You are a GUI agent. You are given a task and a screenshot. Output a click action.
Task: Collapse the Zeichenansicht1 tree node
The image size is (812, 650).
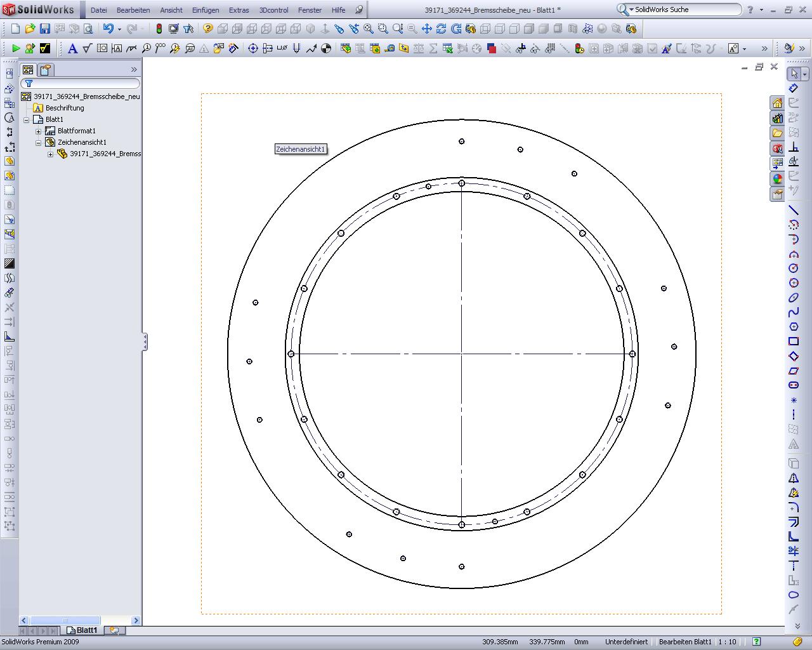coord(38,142)
